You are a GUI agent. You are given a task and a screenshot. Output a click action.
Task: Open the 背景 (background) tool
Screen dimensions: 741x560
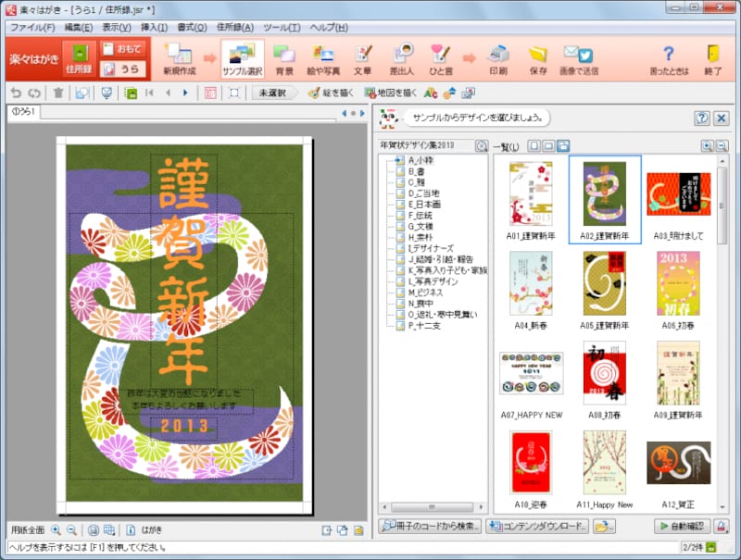coord(284,58)
